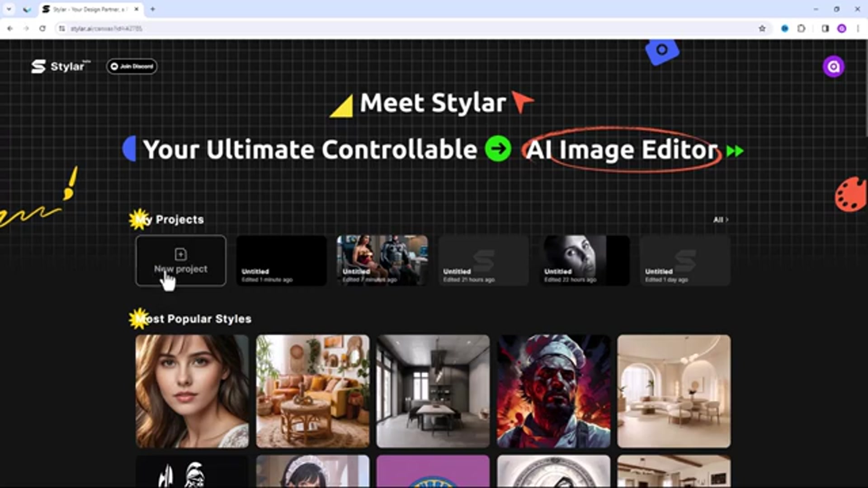Select the gray circular relief style thumbnail

[x=553, y=471]
